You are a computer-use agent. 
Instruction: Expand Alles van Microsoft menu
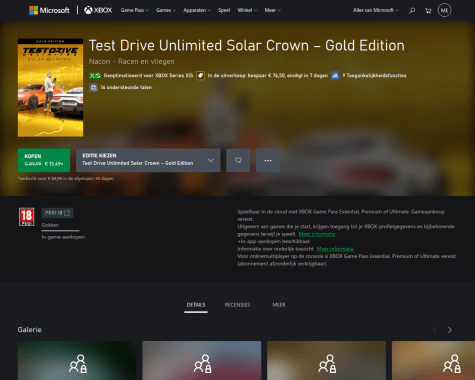376,10
